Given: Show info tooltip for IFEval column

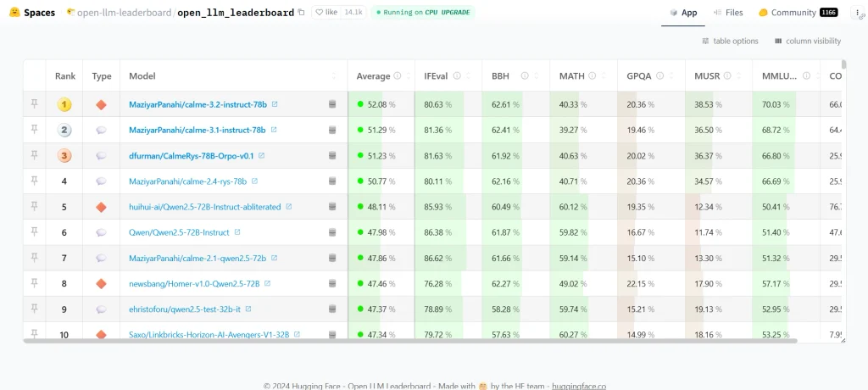Looking at the screenshot, I should [x=457, y=76].
